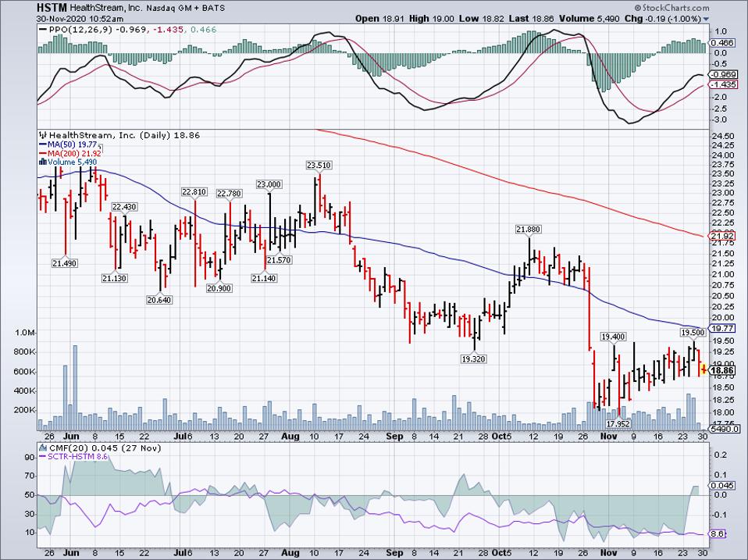The height and width of the screenshot is (560, 748).
Task: Click the 22.430 price label
Action: (x=124, y=206)
